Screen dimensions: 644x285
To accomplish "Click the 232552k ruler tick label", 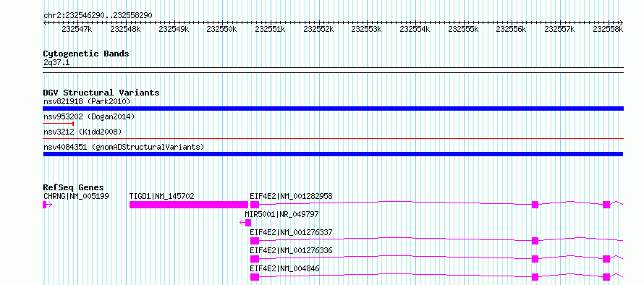I will pos(318,29).
